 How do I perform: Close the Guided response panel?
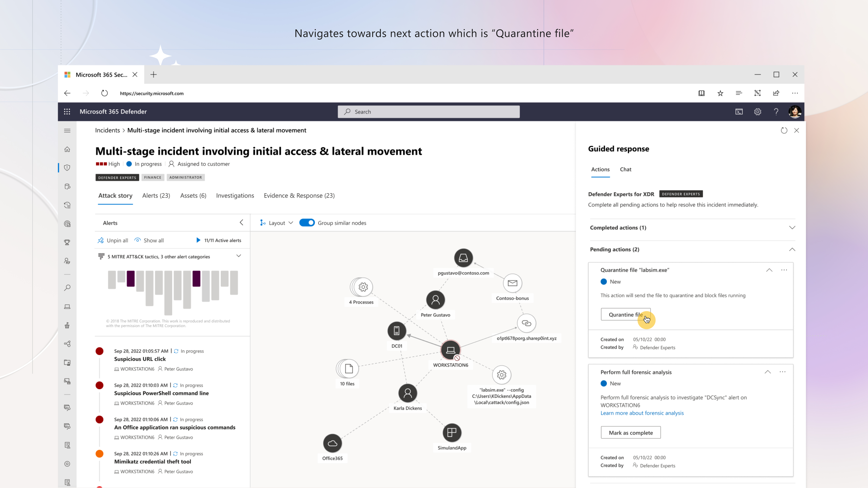797,130
